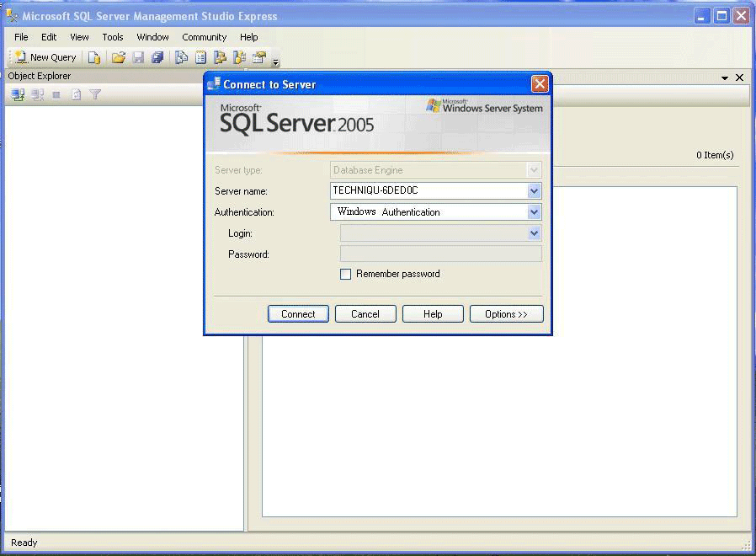Enable the Remember password checkbox
Image resolution: width=756 pixels, height=556 pixels.
[x=345, y=274]
